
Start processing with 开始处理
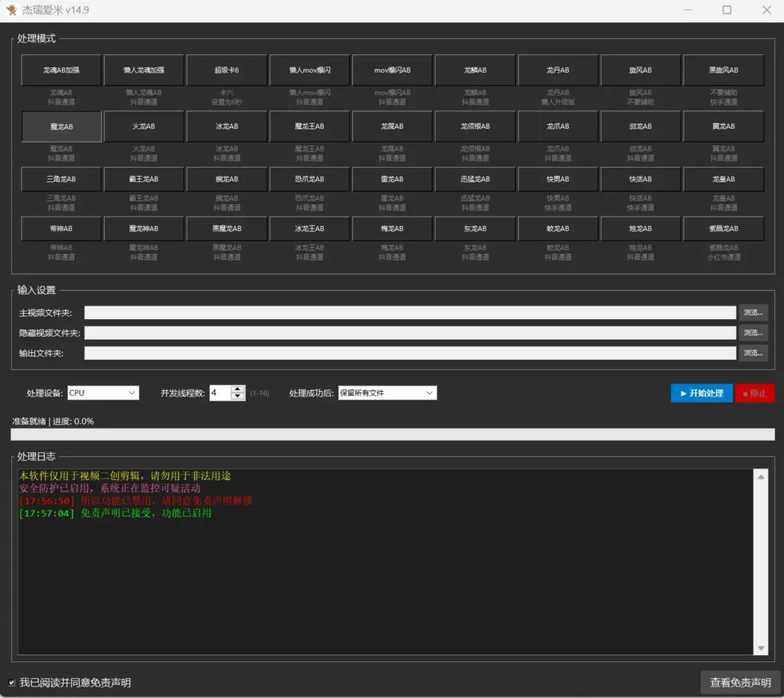[701, 393]
